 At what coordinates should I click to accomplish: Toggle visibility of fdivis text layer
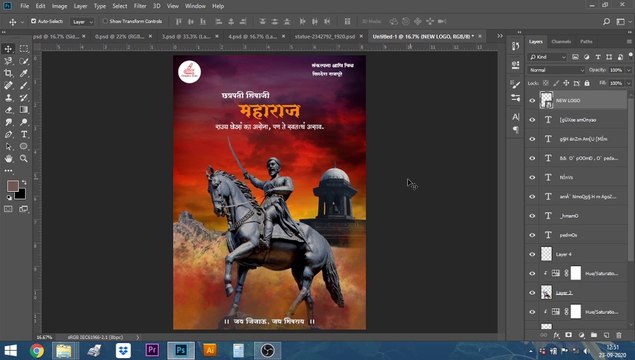(x=532, y=177)
